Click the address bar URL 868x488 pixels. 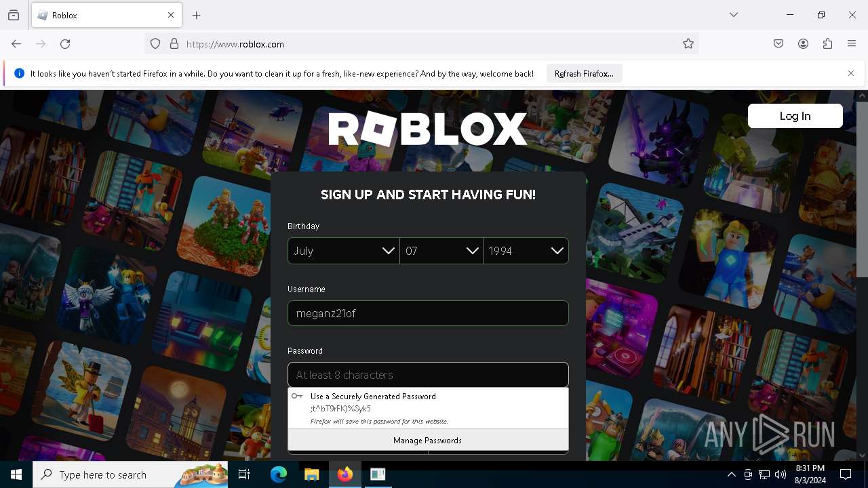coord(235,44)
